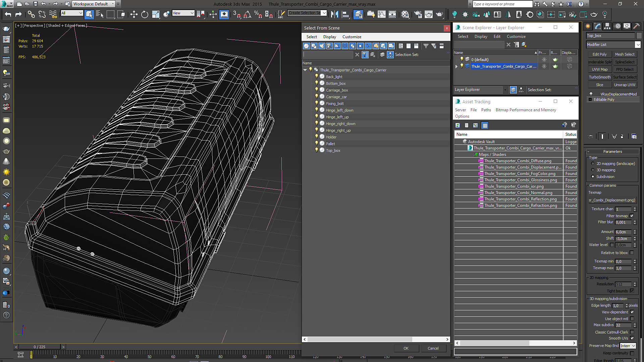Click the sun light icon in left sidebar
The height and width of the screenshot is (362, 644).
[6, 172]
